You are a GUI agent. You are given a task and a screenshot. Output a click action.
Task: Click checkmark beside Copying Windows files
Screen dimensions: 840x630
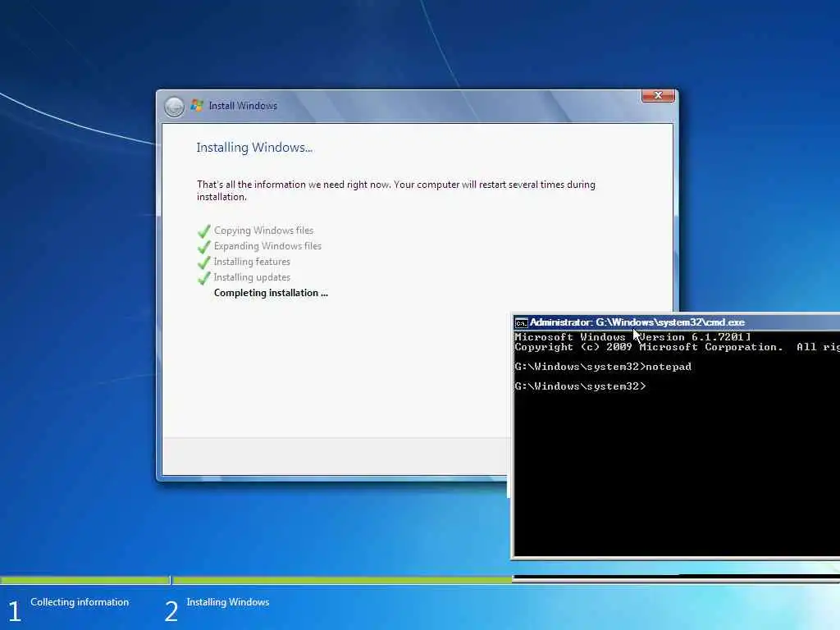pyautogui.click(x=203, y=231)
